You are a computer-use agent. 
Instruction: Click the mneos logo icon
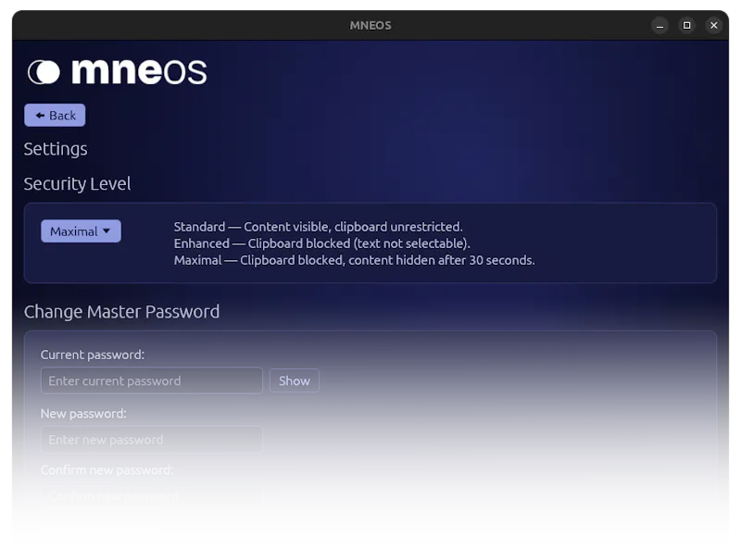point(44,72)
